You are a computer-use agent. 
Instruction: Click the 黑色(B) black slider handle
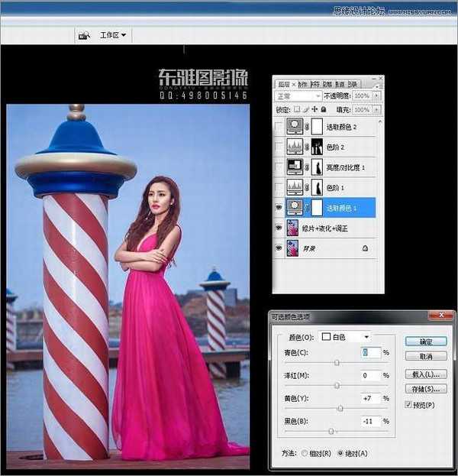[331, 432]
